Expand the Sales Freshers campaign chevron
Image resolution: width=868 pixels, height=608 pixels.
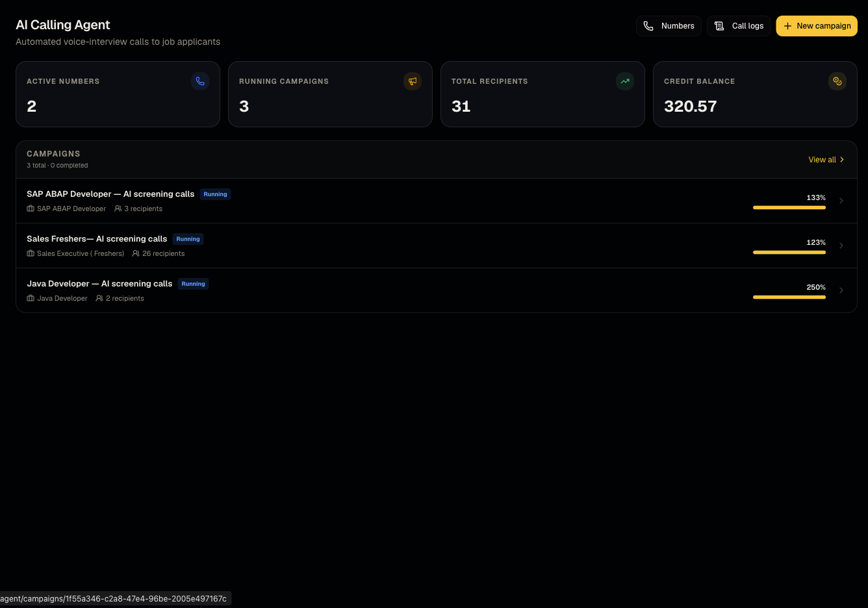pos(841,246)
